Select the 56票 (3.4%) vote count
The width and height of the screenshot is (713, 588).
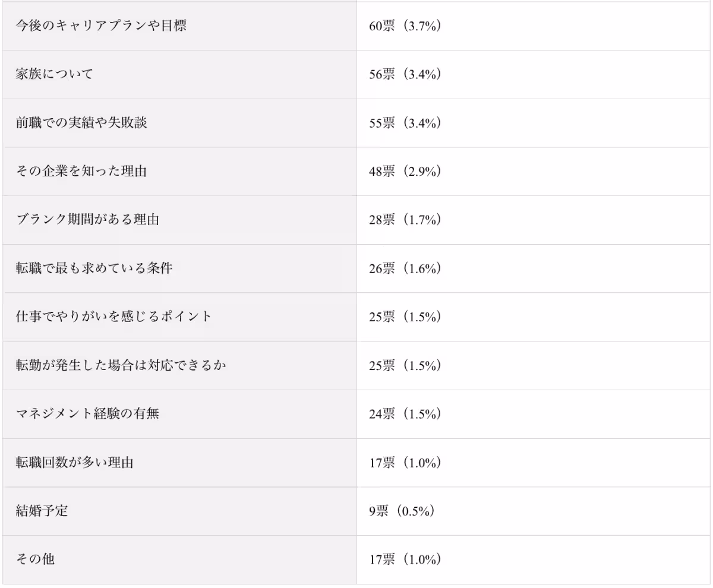coord(405,75)
